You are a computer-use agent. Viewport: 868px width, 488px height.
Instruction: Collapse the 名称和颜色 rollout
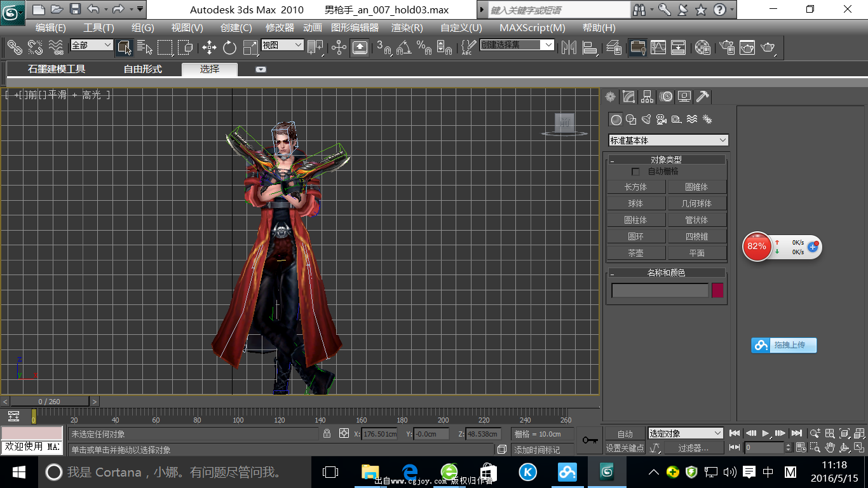(x=666, y=273)
